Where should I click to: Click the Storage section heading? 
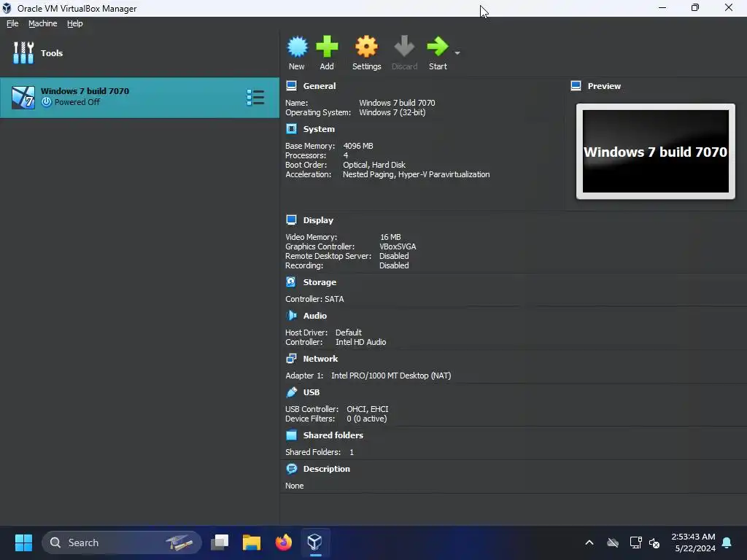pos(320,282)
